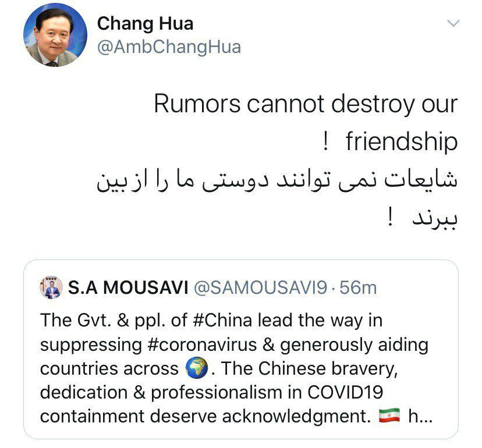Click the 'containment deserve acknowledgment' line
This screenshot has width=482, height=448.
pyautogui.click(x=205, y=417)
